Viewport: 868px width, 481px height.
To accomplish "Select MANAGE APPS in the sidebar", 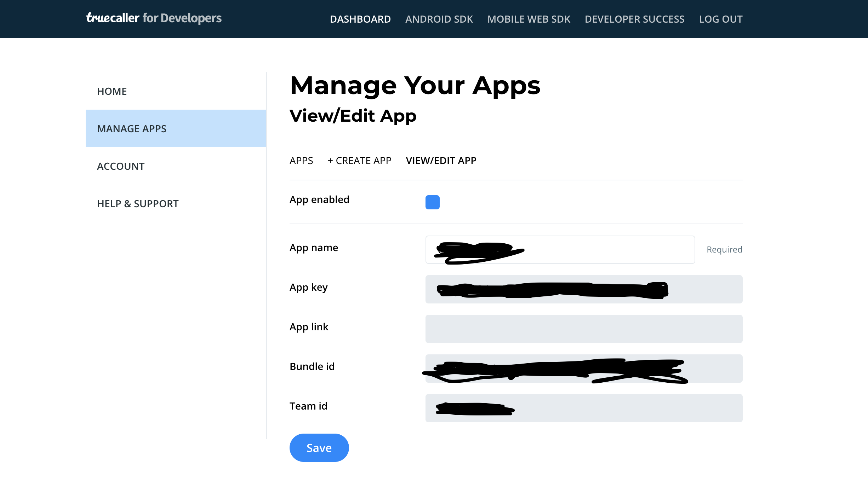I will [132, 129].
